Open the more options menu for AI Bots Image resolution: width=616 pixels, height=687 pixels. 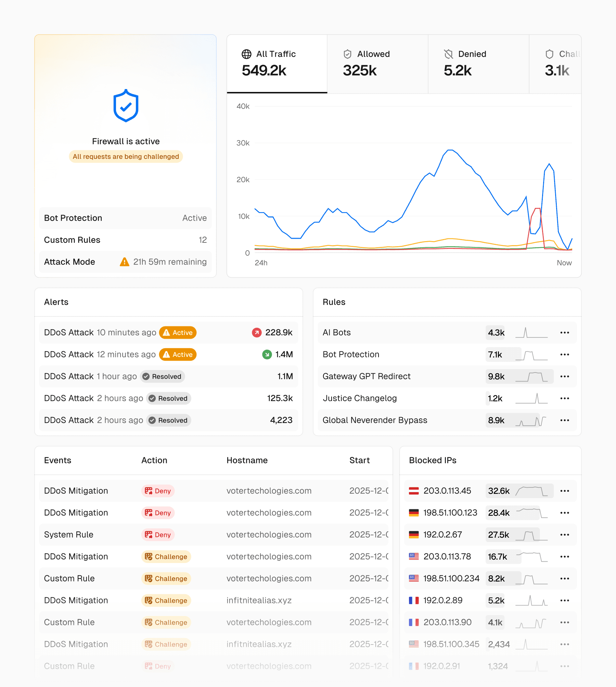[564, 333]
